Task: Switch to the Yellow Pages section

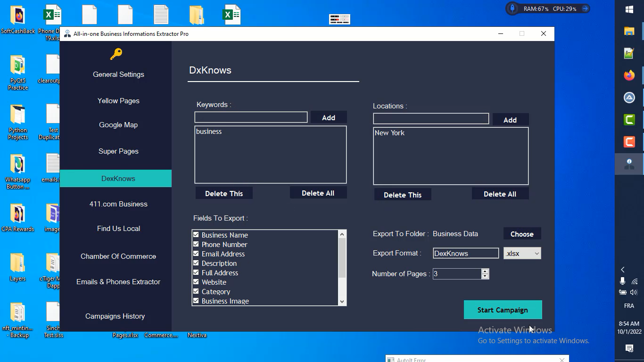Action: pyautogui.click(x=118, y=100)
